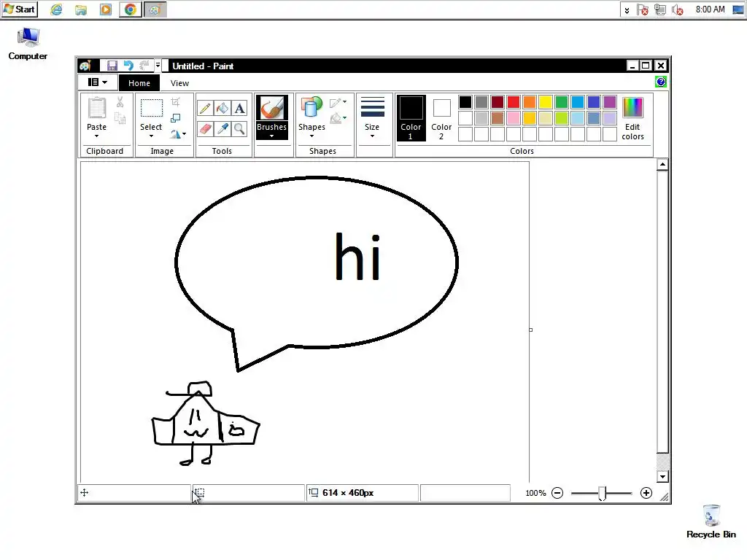Open Chrome from the taskbar

coord(130,9)
